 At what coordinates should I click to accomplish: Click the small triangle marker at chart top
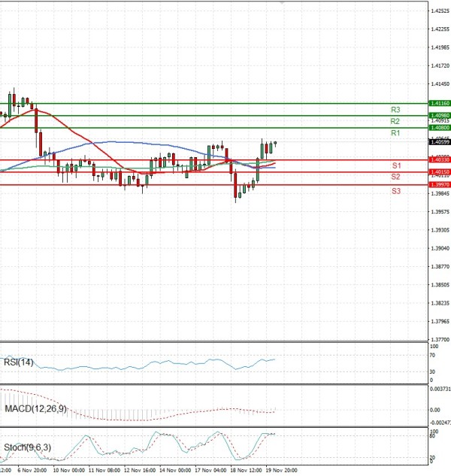[283, 3]
